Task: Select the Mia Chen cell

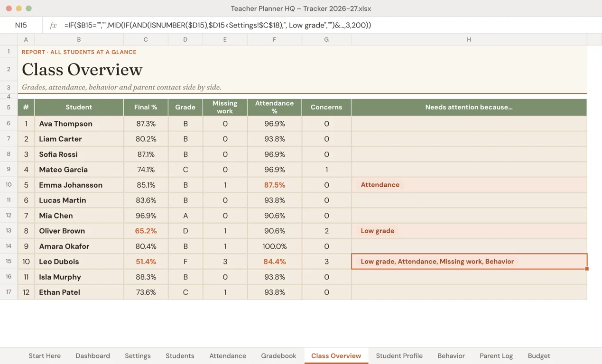Action: tap(79, 216)
